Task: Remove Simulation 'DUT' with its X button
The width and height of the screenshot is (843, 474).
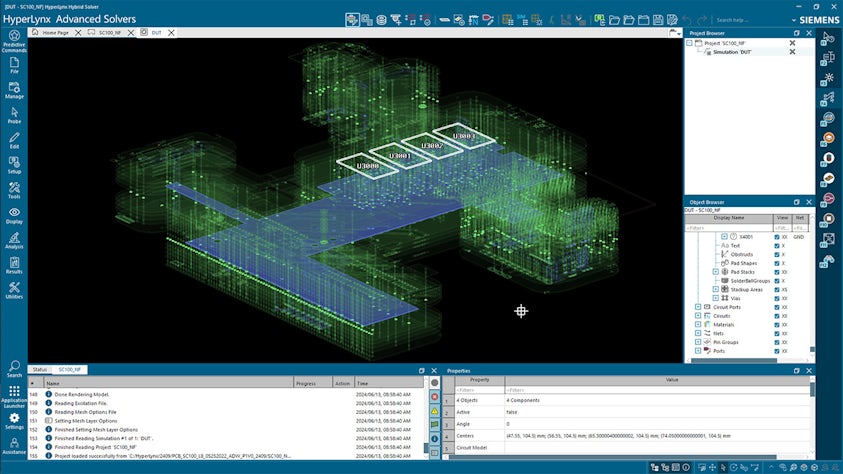Action: 792,52
